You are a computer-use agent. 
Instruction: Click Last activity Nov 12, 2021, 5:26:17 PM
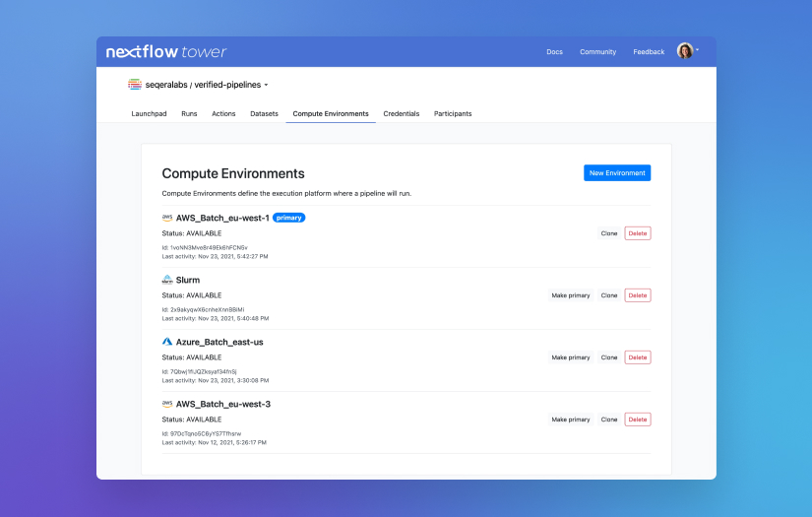pos(215,443)
